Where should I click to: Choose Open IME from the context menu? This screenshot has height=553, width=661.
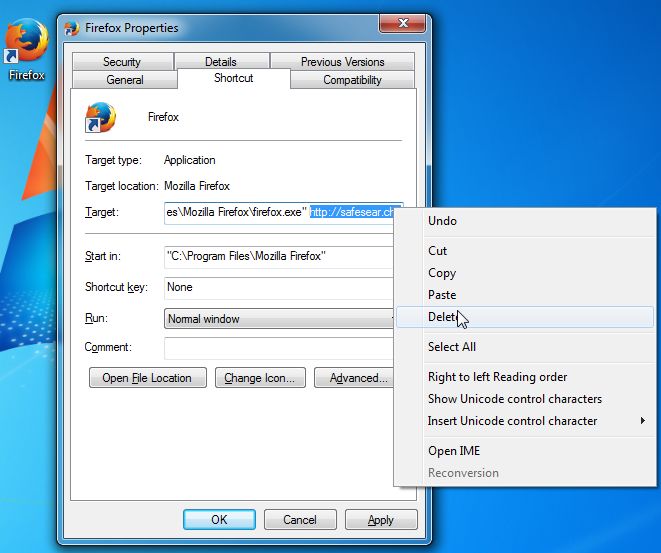525,451
